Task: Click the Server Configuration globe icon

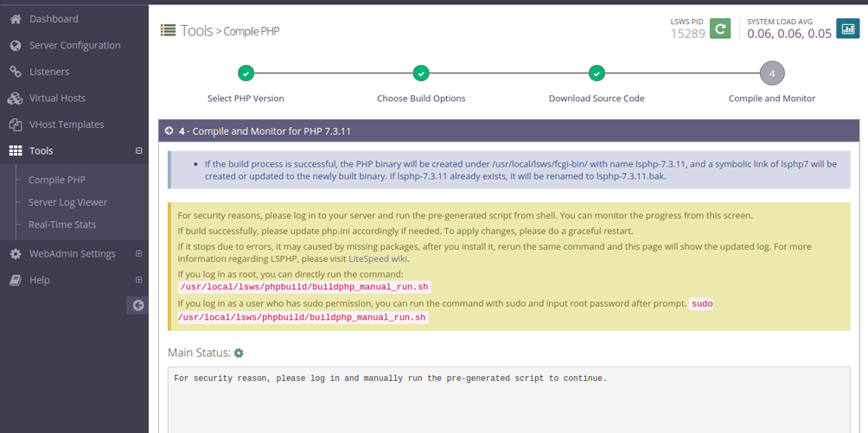Action: pos(16,46)
